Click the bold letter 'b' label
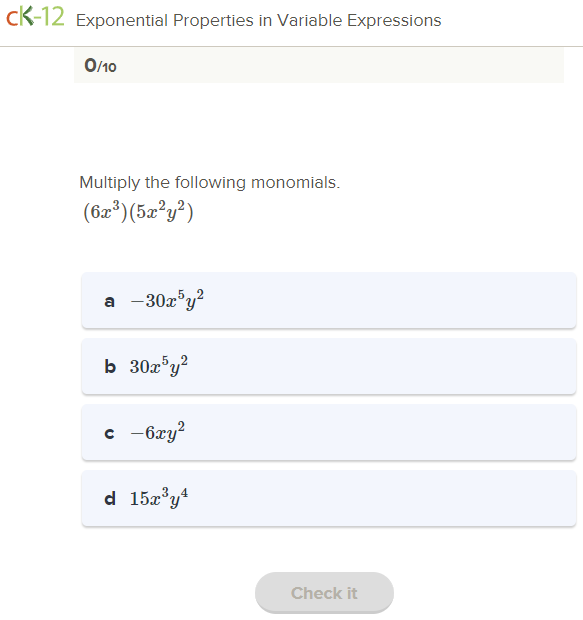583x620 pixels. tap(110, 367)
